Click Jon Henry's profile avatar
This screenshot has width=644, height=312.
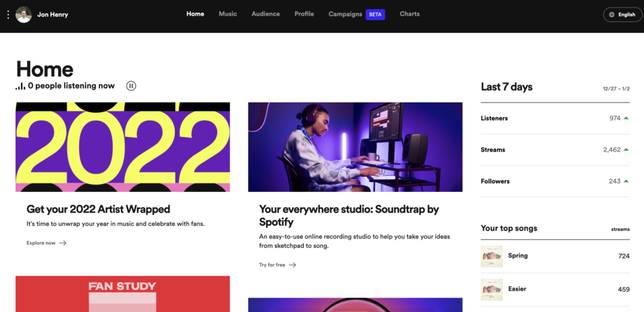[24, 14]
